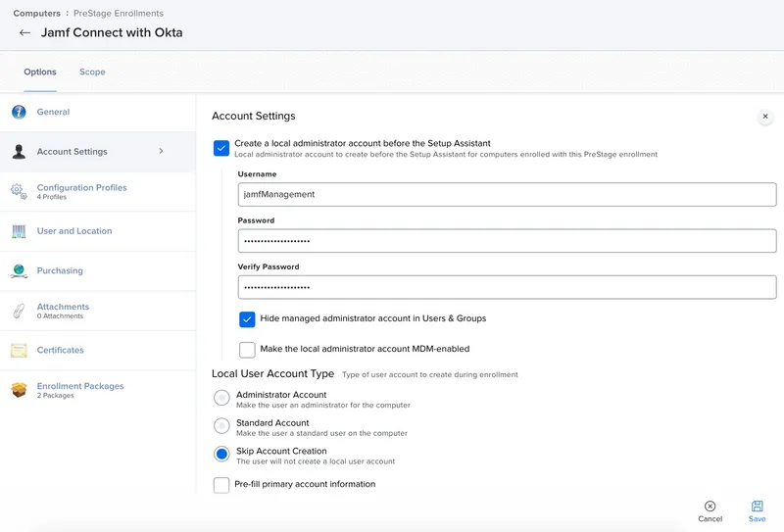Click the Purchasing globe icon
Viewport: 784px width, 532px height.
[x=19, y=270]
